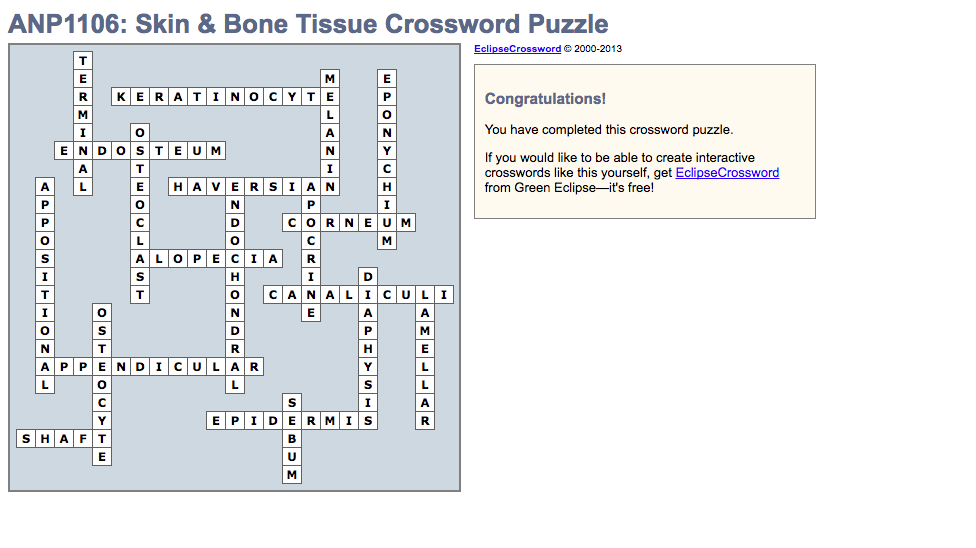Click the vertical word SEBUM
This screenshot has width=976, height=548.
pyautogui.click(x=291, y=457)
